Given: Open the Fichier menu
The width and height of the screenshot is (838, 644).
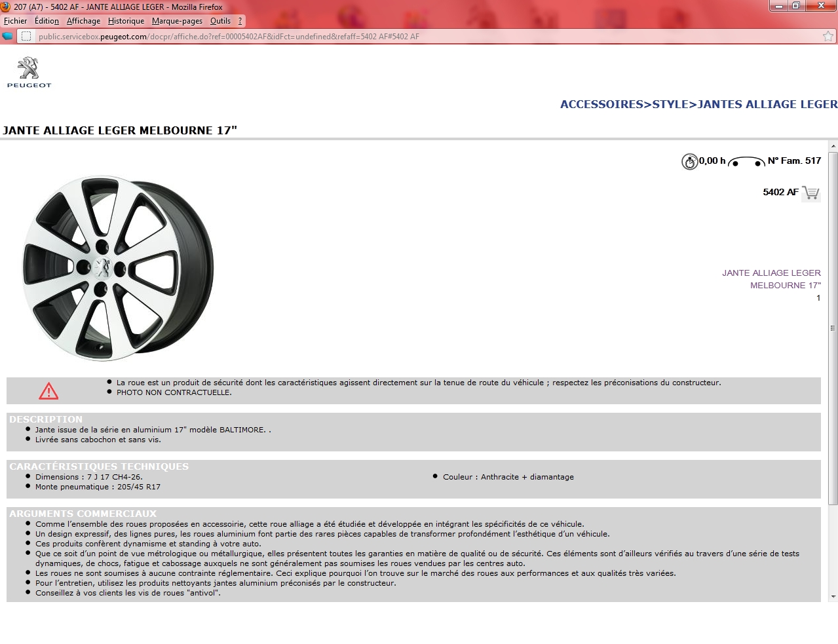Looking at the screenshot, I should pos(16,21).
